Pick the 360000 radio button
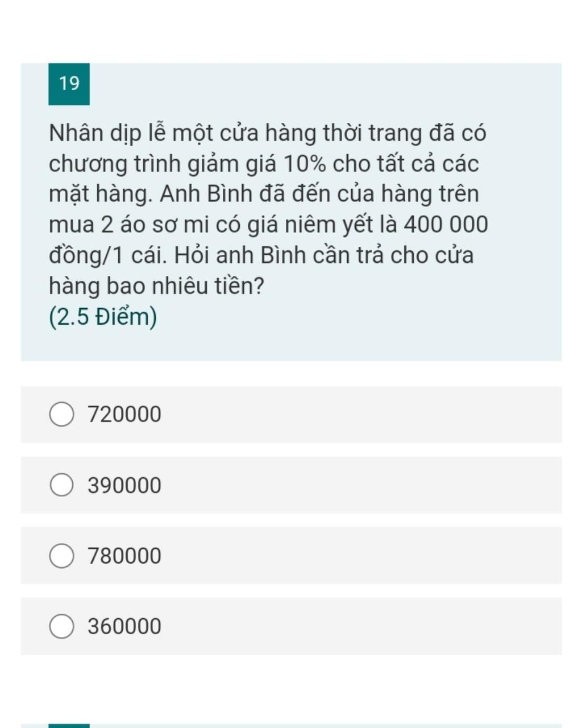 pyautogui.click(x=61, y=626)
